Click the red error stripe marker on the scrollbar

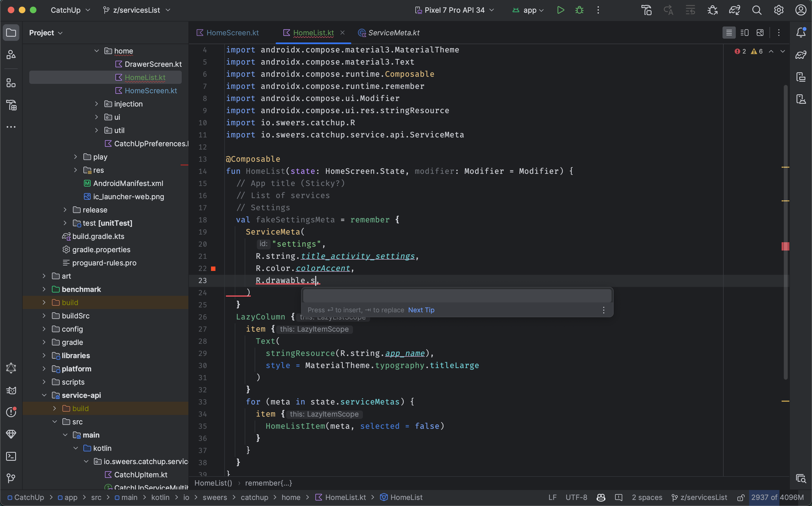pyautogui.click(x=785, y=246)
